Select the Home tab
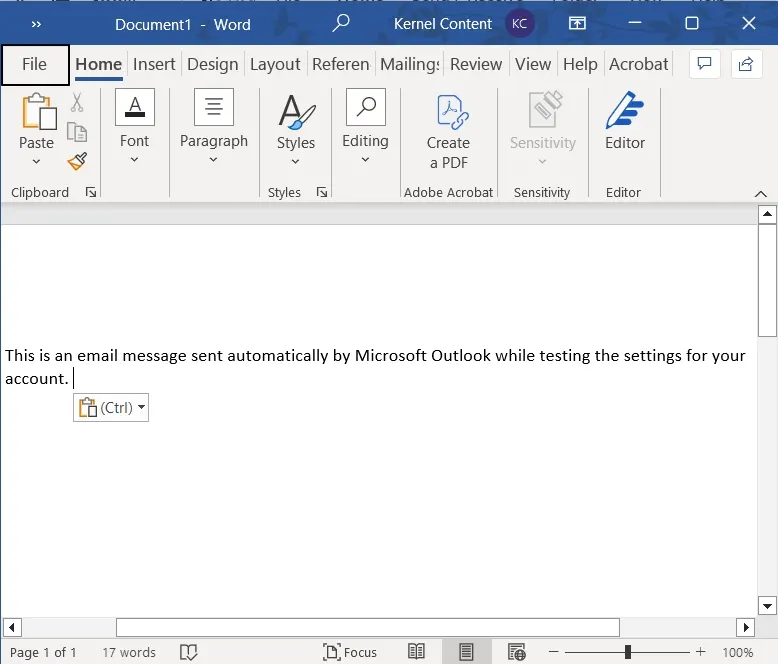Image resolution: width=778 pixels, height=664 pixels. pyautogui.click(x=99, y=65)
